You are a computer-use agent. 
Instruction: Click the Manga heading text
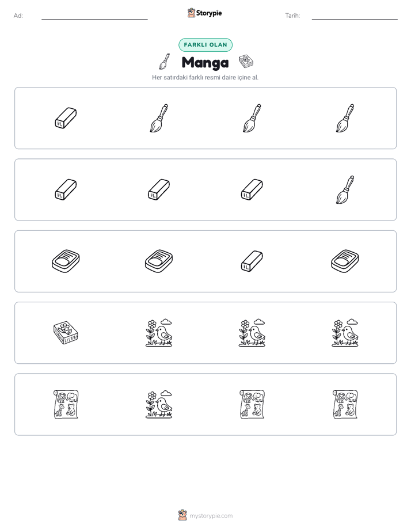[x=205, y=62]
